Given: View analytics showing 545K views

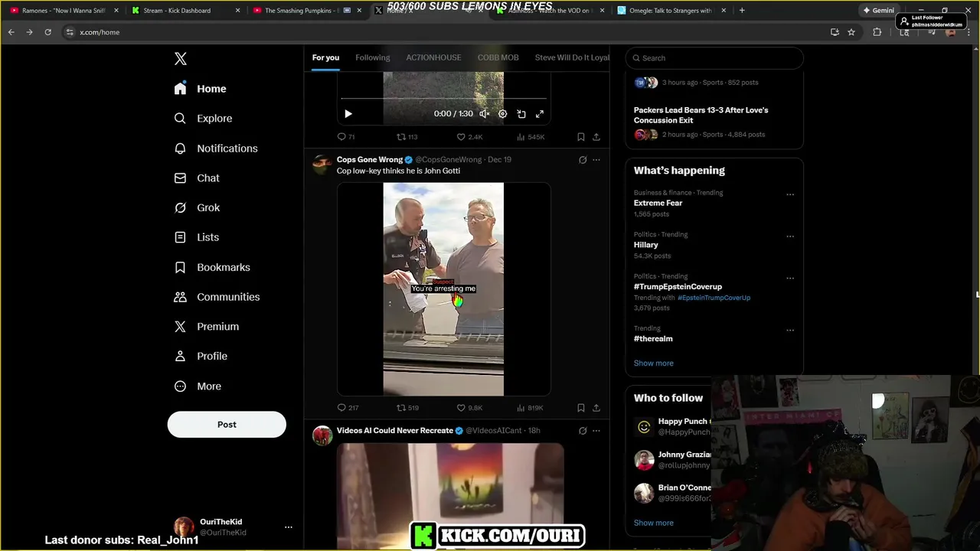Looking at the screenshot, I should (x=531, y=137).
